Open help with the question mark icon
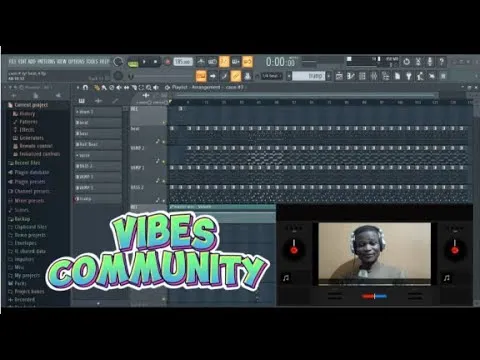 tap(442, 62)
